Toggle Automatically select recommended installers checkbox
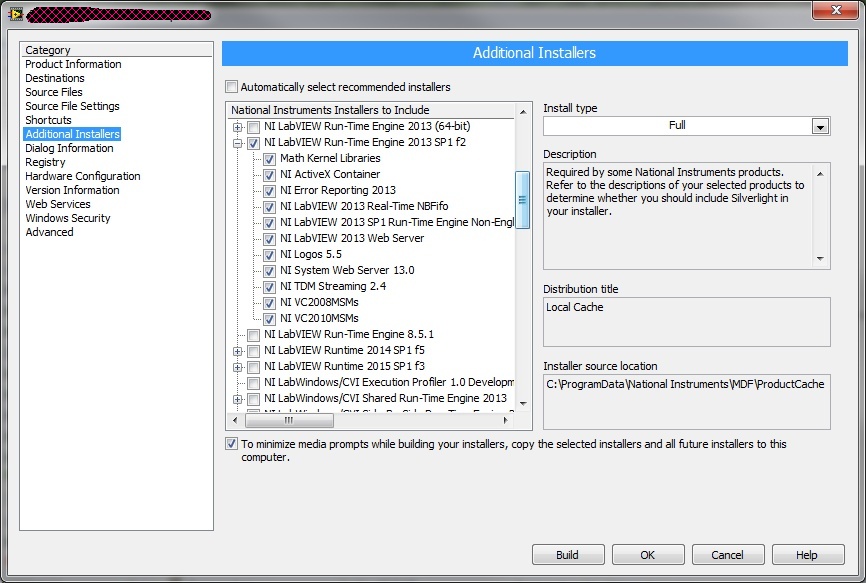Image resolution: width=866 pixels, height=583 pixels. pos(231,87)
